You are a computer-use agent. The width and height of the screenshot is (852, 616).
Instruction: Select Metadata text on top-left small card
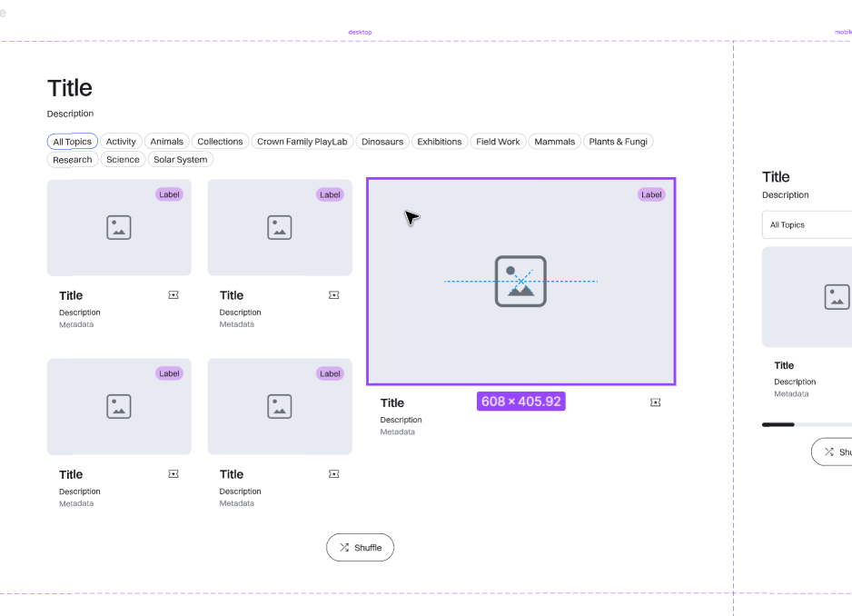pyautogui.click(x=76, y=324)
